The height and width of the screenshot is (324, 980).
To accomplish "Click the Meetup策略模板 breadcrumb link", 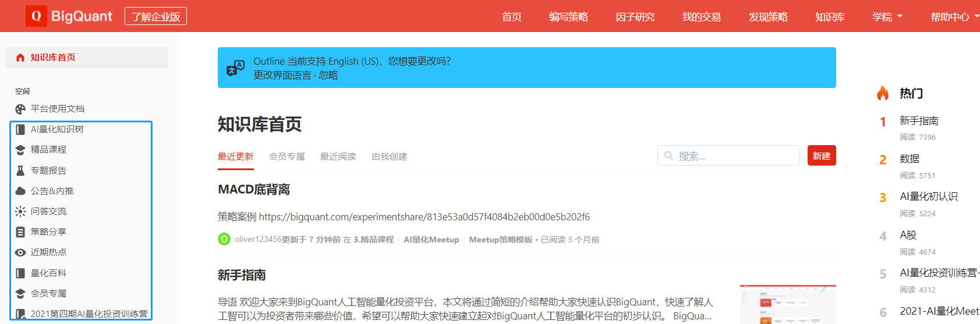I will (x=501, y=240).
